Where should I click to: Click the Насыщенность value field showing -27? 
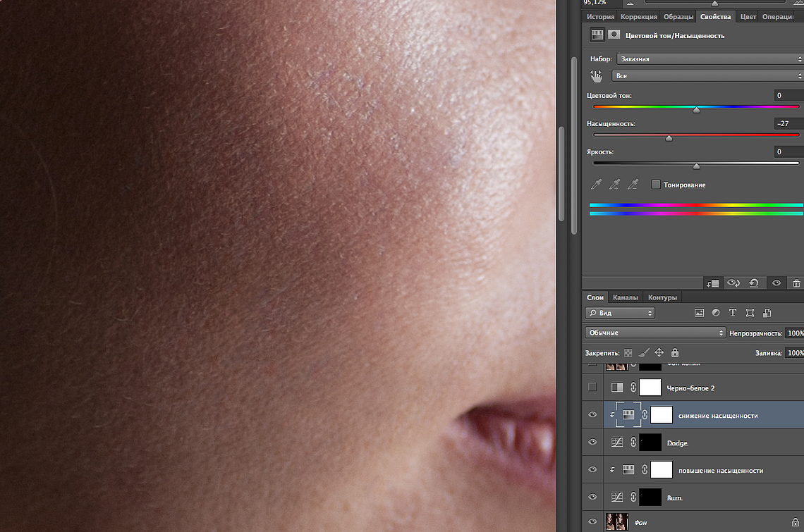[789, 123]
